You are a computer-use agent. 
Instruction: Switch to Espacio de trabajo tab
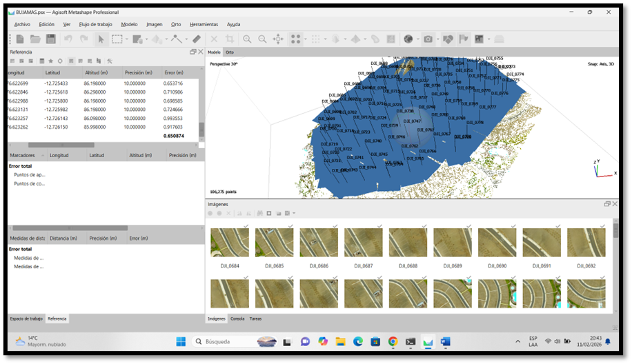[26, 319]
